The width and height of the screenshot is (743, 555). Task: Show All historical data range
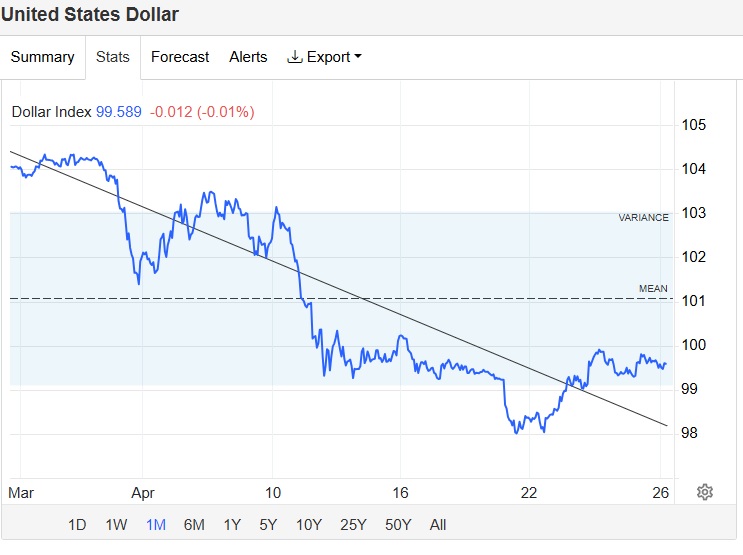point(438,524)
